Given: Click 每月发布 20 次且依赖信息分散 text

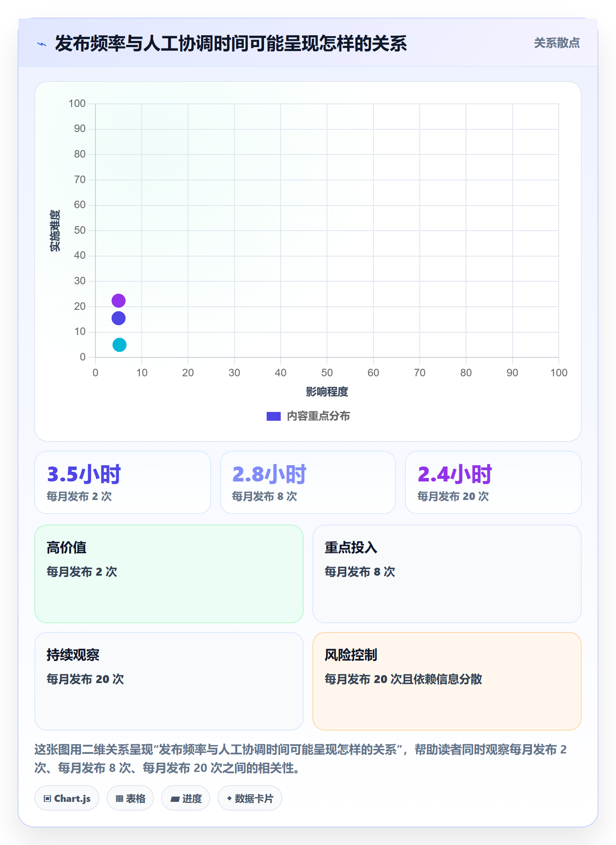Looking at the screenshot, I should click(403, 679).
